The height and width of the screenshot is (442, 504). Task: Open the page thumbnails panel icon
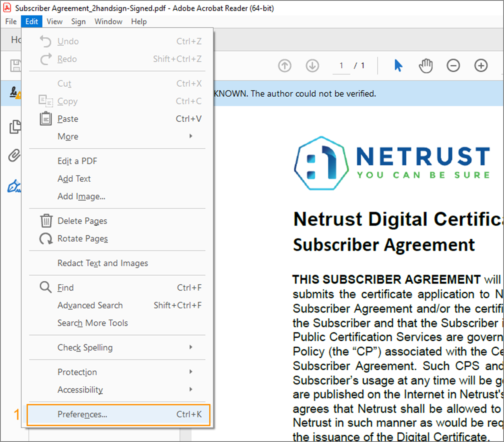(15, 127)
